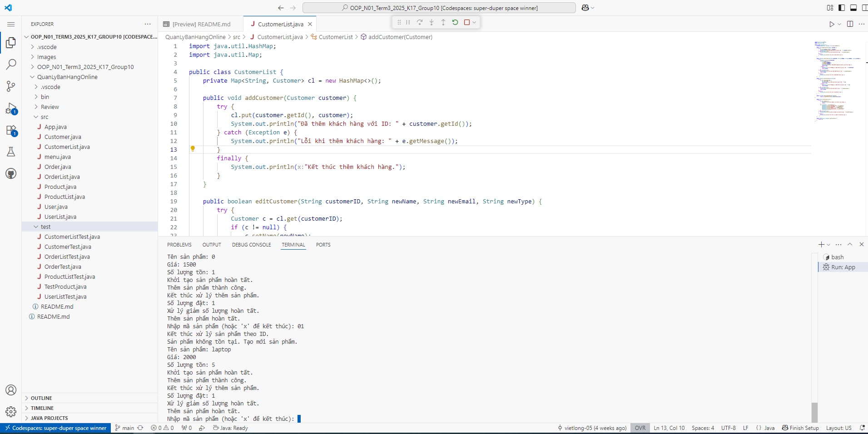Click debug Step Over
868x434 pixels.
point(420,22)
